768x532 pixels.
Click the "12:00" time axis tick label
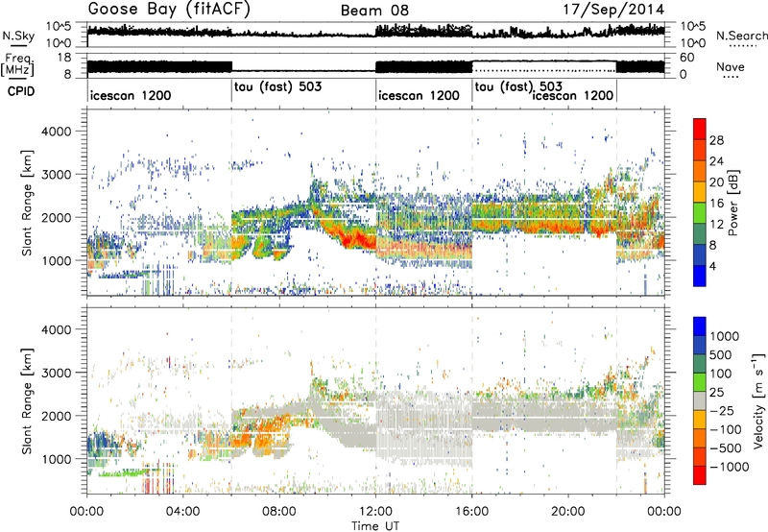375,512
